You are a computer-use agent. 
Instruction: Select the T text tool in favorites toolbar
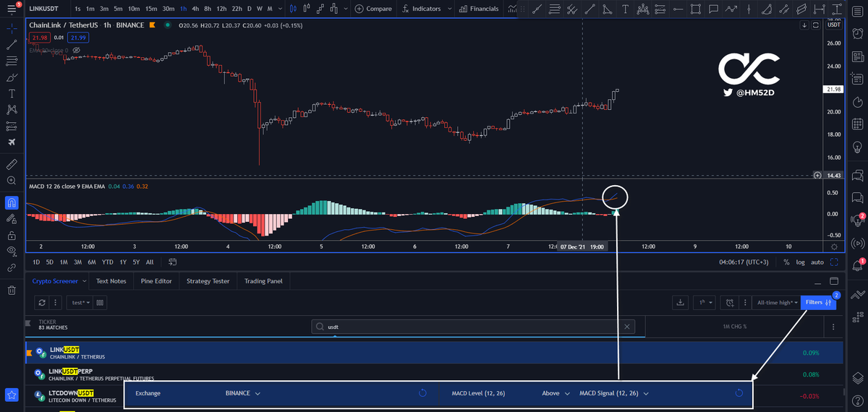click(624, 9)
